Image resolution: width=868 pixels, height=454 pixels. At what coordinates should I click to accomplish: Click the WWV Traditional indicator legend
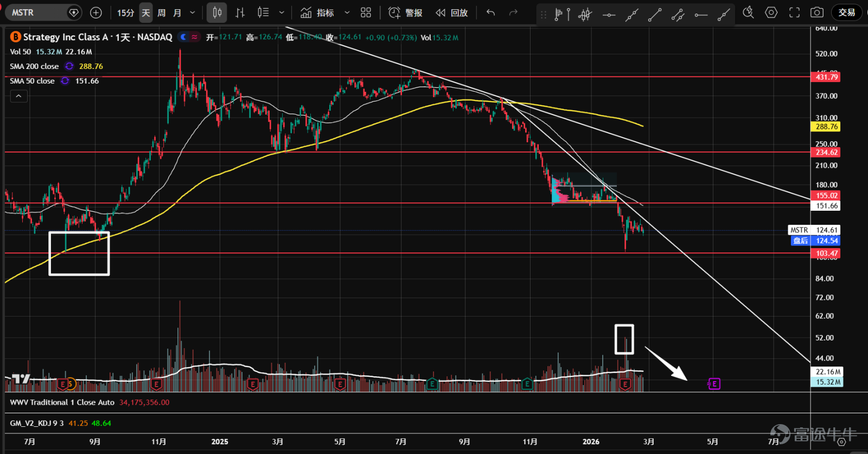tap(62, 402)
